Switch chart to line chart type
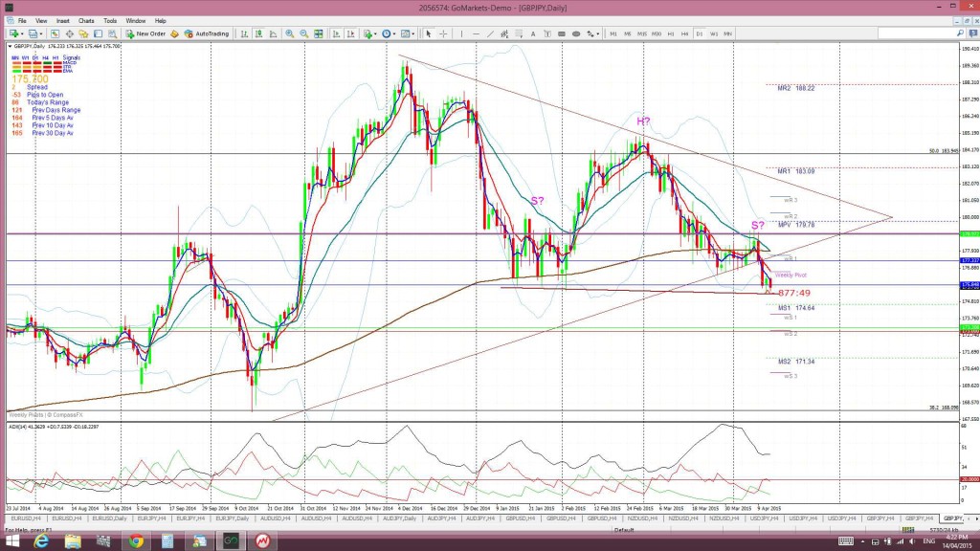This screenshot has width=980, height=551. (273, 33)
